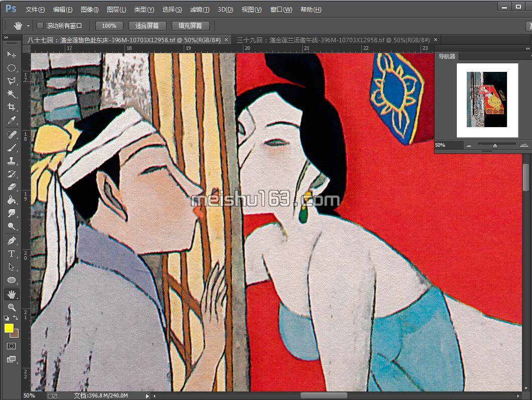Click navigator zoom out small mountains icon
Viewport: 532px width, 400px height.
coord(469,145)
